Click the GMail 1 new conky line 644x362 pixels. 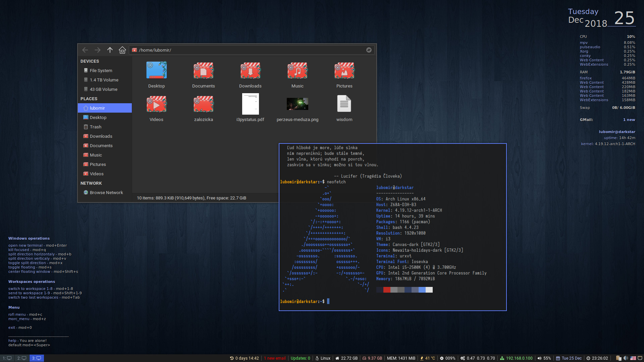(607, 120)
